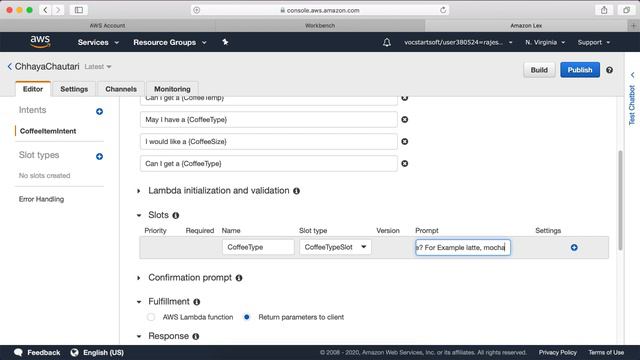The height and width of the screenshot is (360, 640).
Task: Open the Terms of Use link
Action: pos(606,352)
